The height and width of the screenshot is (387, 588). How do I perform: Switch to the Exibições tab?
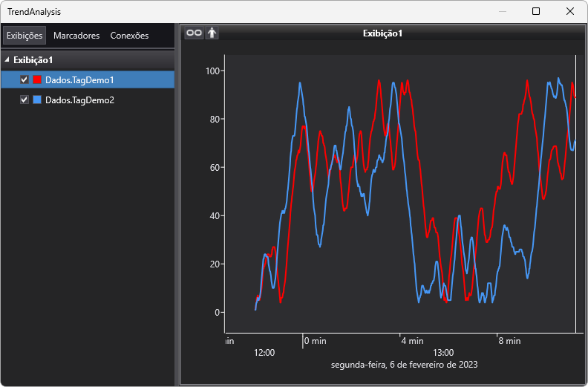click(x=24, y=36)
